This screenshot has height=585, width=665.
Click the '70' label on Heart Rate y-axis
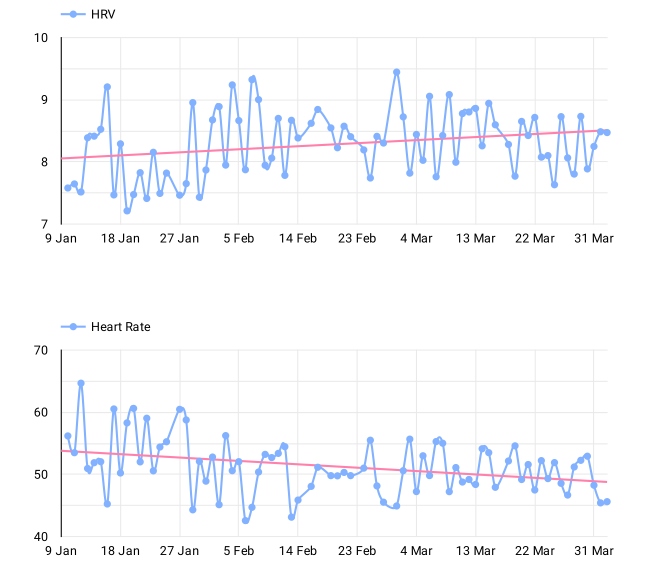(41, 350)
